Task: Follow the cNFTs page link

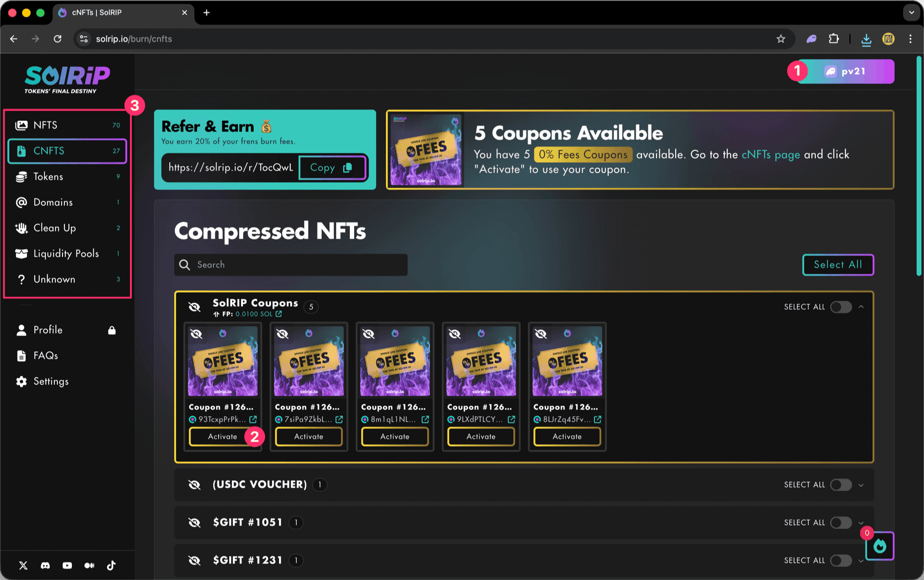Action: coord(770,155)
